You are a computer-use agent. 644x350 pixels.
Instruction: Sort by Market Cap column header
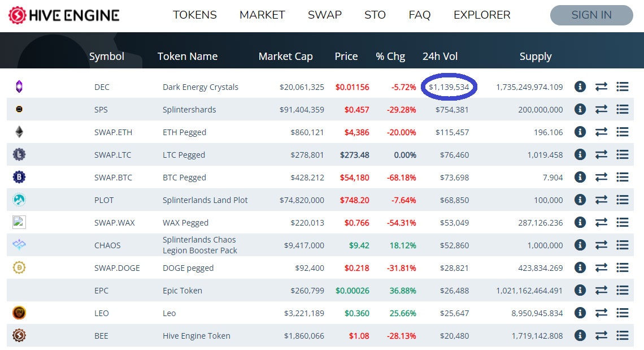[x=286, y=57]
